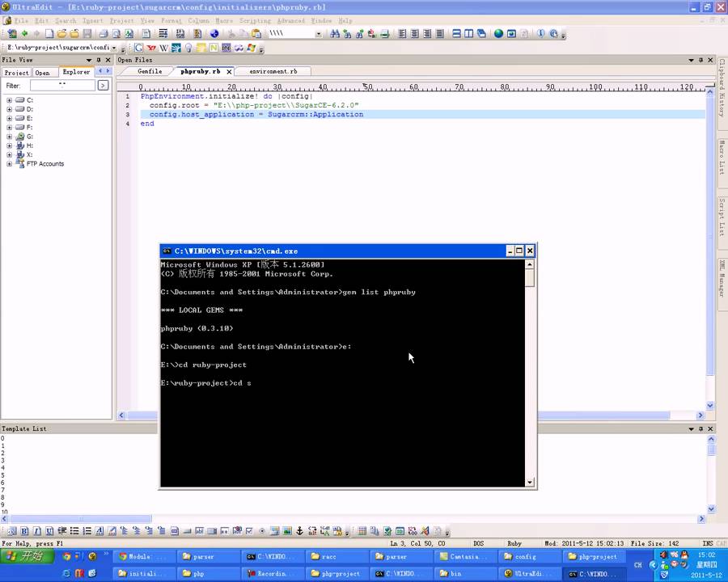The width and height of the screenshot is (728, 582).
Task: Click the green Back arrow icon
Action: click(x=24, y=33)
